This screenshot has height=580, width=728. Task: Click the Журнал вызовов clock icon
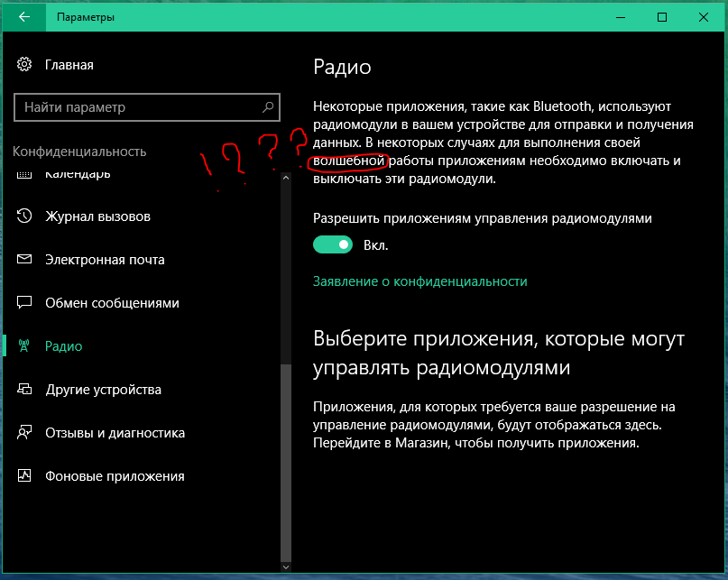click(24, 216)
